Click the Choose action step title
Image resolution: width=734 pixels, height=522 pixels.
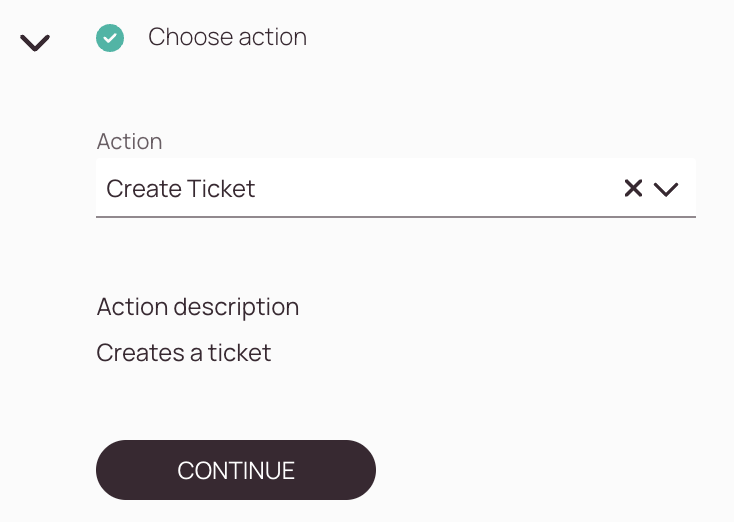click(228, 37)
